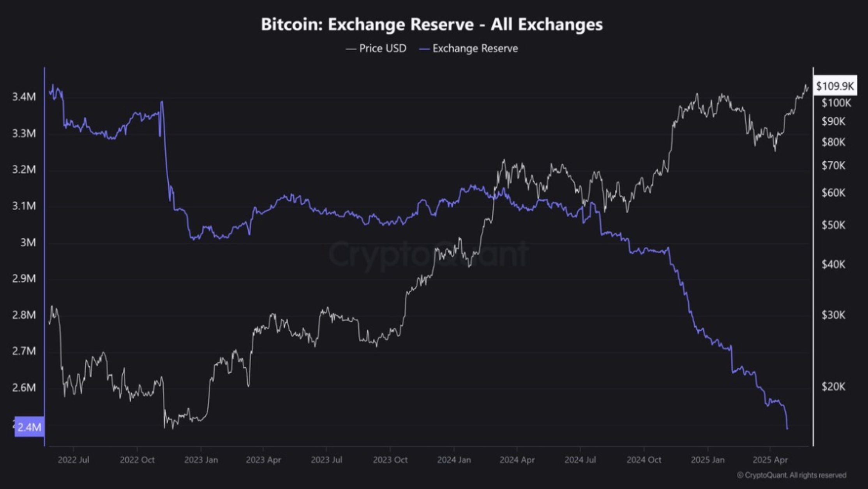Viewport: 868px width, 489px height.
Task: Click the 2022 Jul date axis label
Action: 73,460
